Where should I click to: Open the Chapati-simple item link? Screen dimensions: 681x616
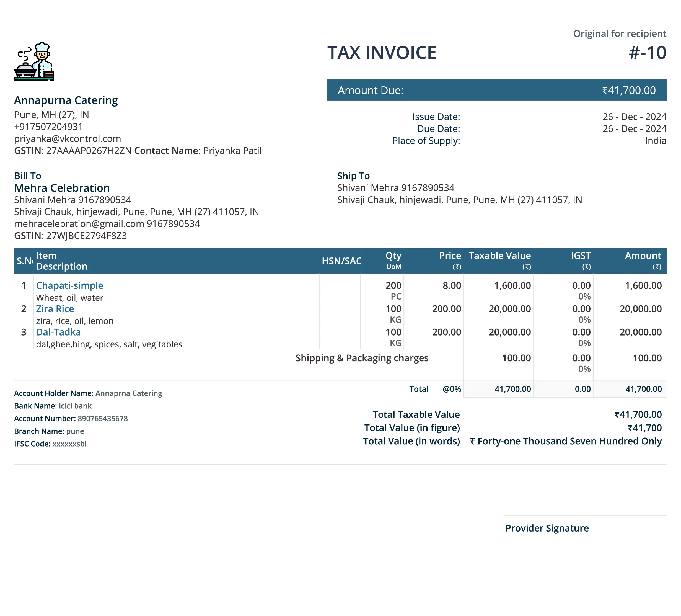coord(69,285)
